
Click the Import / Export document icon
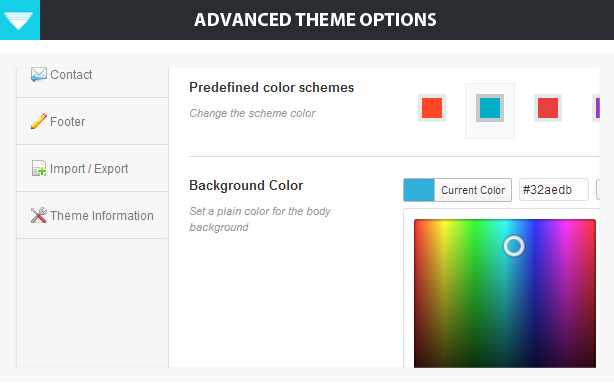coord(38,168)
